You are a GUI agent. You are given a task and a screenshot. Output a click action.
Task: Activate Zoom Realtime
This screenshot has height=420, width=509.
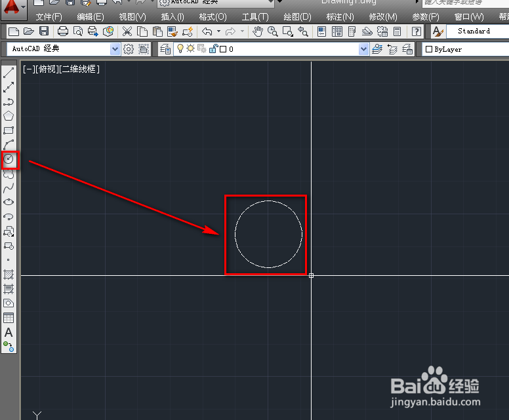(x=273, y=31)
